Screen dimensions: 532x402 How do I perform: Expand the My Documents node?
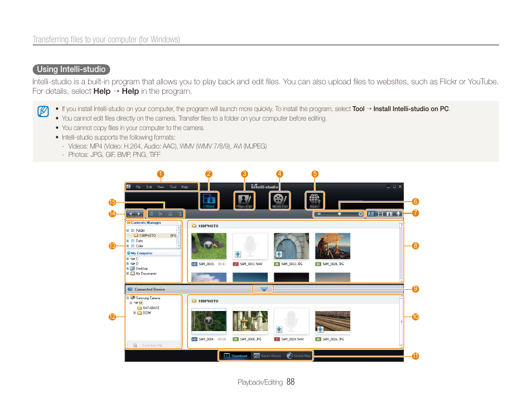(128, 273)
